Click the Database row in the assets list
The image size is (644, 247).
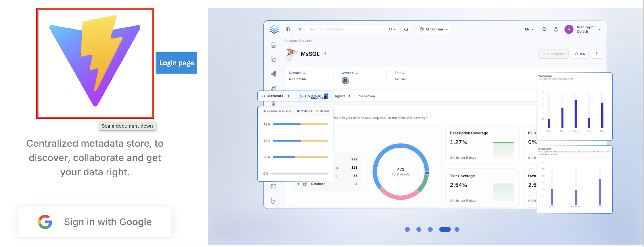pos(328,184)
